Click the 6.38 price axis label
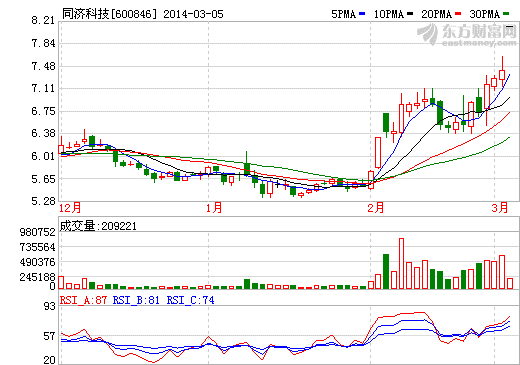 click(x=43, y=134)
